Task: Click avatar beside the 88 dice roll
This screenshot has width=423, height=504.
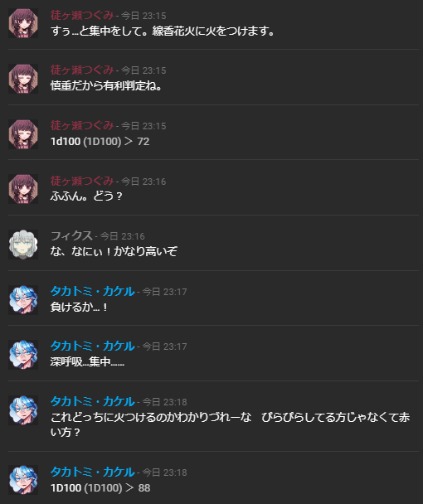Action: point(23,480)
